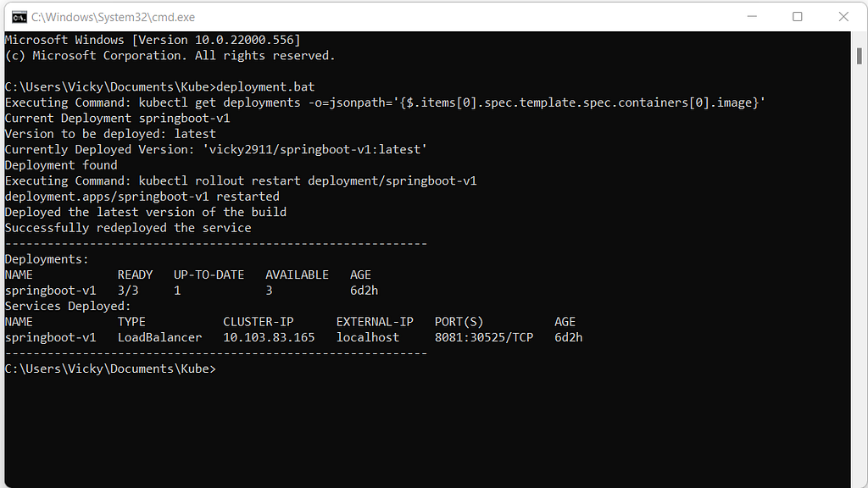
Task: Click the READY 3/3 value
Action: [128, 291]
